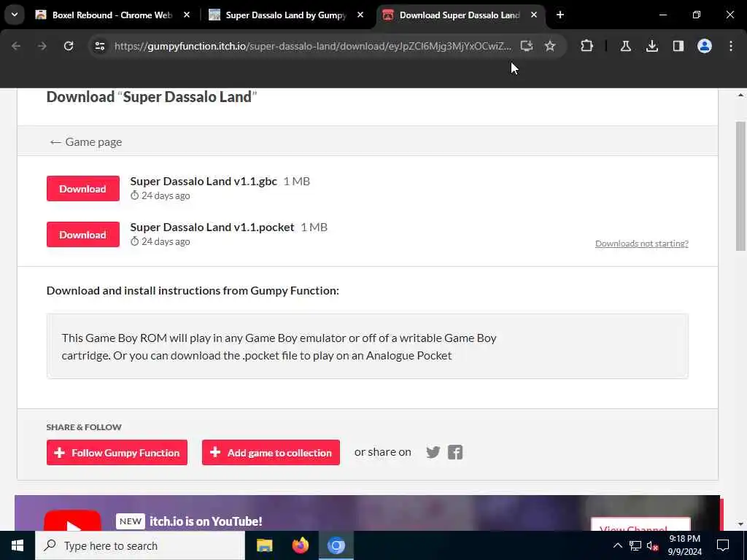Click the install app icon in address bar
The width and height of the screenshot is (747, 560).
click(x=527, y=46)
